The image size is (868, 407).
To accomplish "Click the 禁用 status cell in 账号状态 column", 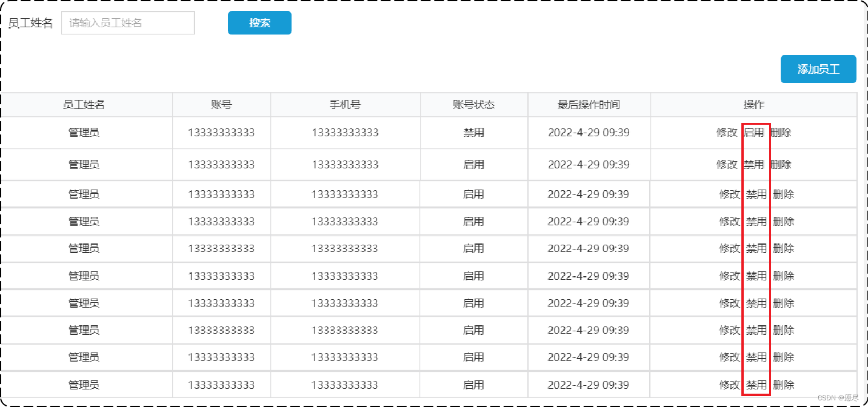I will click(x=474, y=132).
